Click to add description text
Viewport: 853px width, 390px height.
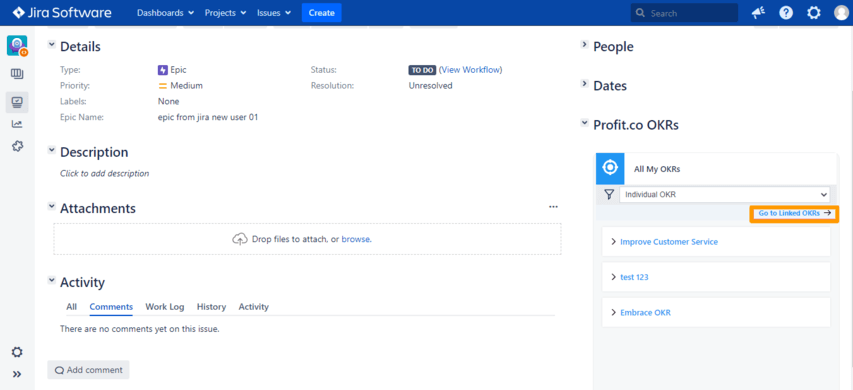[104, 174]
